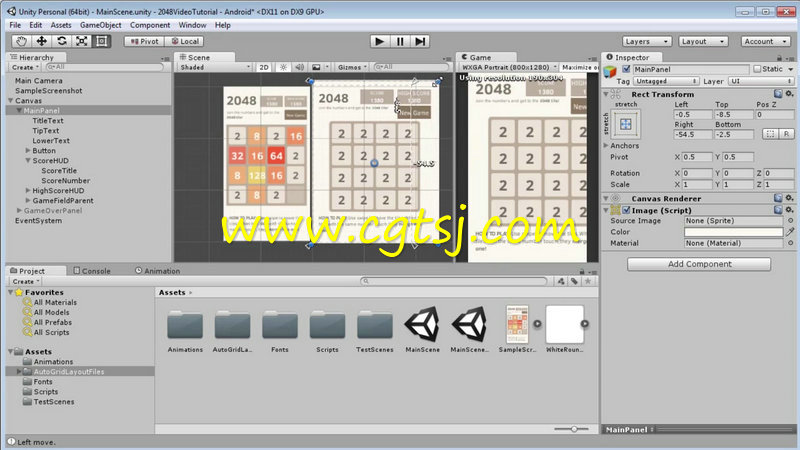Open the Shaded draw mode dropdown
Image resolution: width=800 pixels, height=450 pixels.
tap(215, 67)
